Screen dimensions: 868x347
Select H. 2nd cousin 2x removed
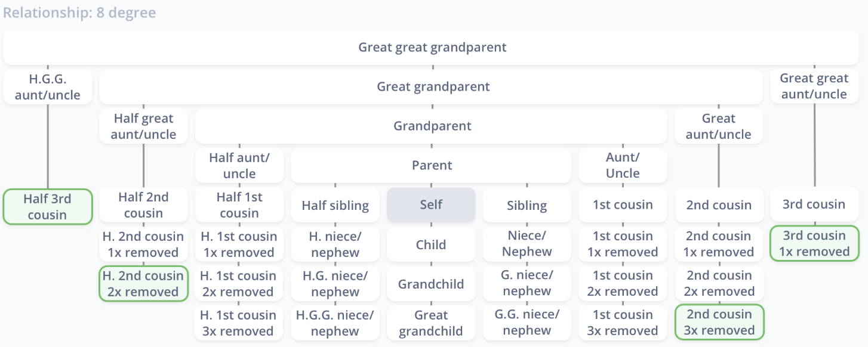[143, 283]
